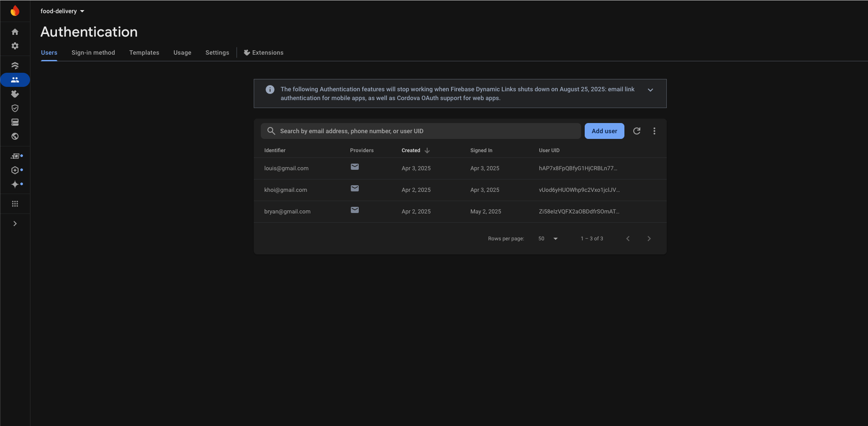This screenshot has height=426, width=868.
Task: Open the Firebase logo home
Action: (15, 11)
